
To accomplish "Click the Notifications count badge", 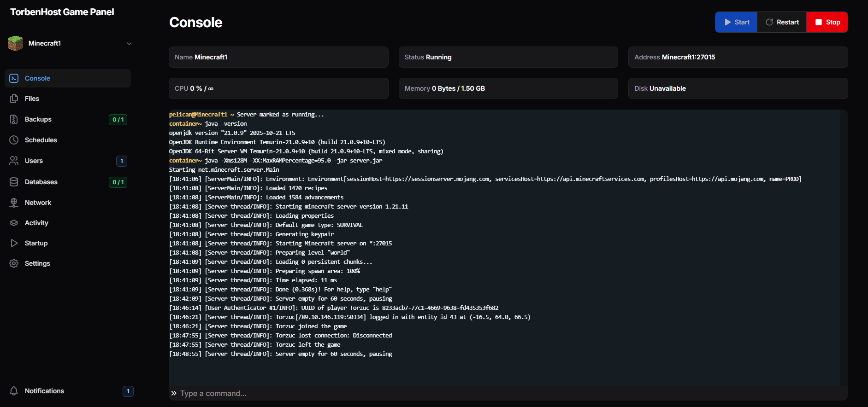I will tap(128, 391).
